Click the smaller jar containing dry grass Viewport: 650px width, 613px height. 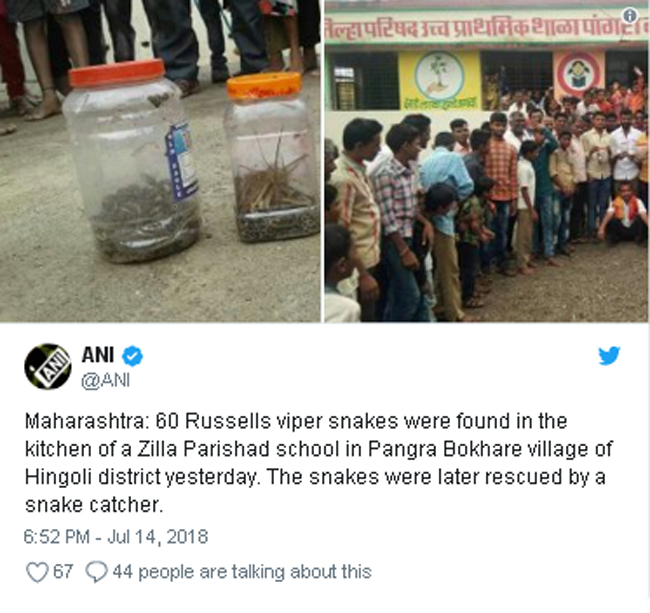pos(271,157)
